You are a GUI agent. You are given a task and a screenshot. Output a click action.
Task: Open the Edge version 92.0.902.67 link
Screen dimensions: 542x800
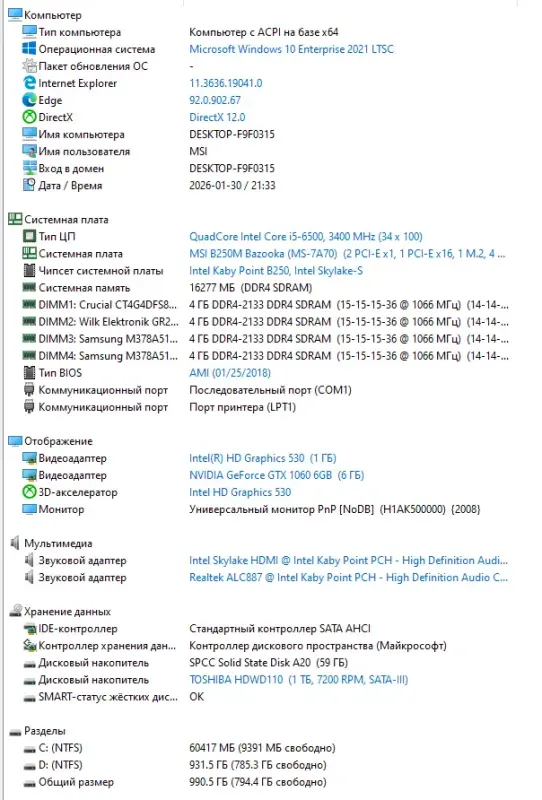pos(215,100)
